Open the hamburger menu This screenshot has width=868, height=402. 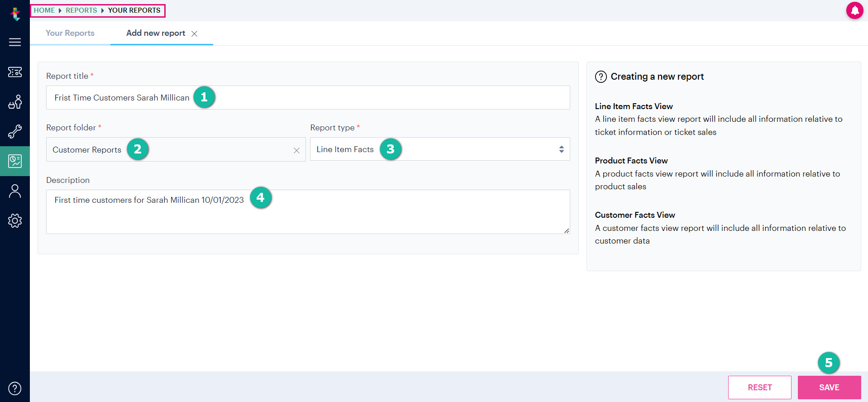coord(15,42)
